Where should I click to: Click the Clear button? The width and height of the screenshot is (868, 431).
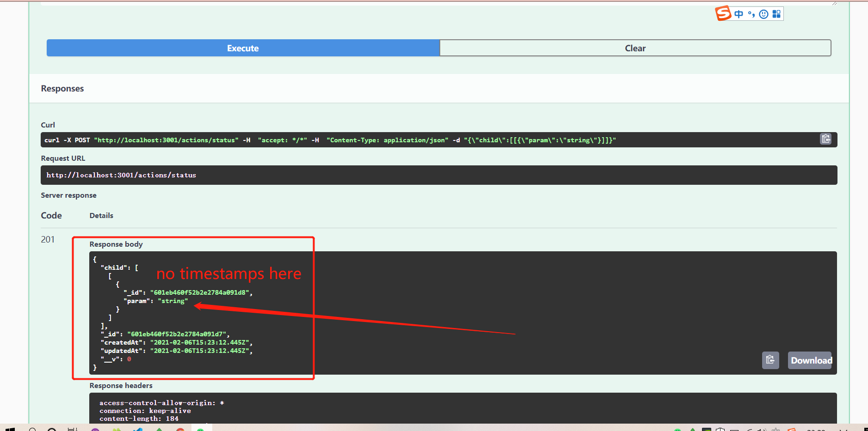pos(635,48)
